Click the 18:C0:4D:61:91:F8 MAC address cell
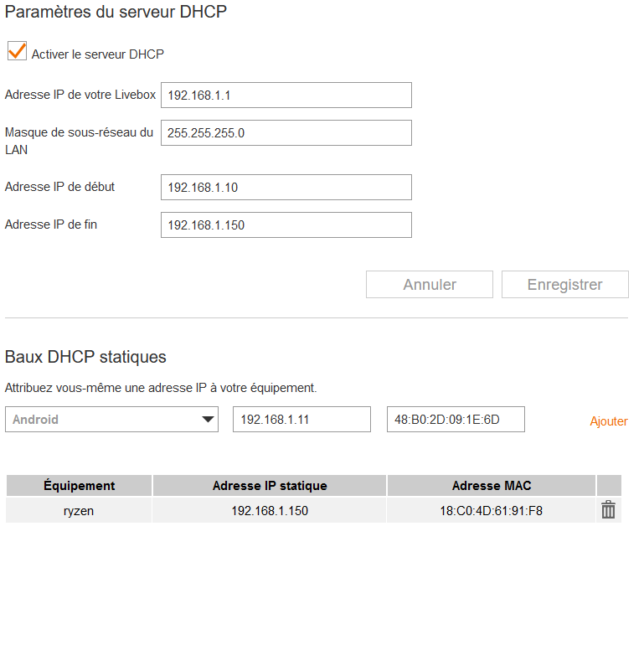This screenshot has width=644, height=645. [x=492, y=510]
